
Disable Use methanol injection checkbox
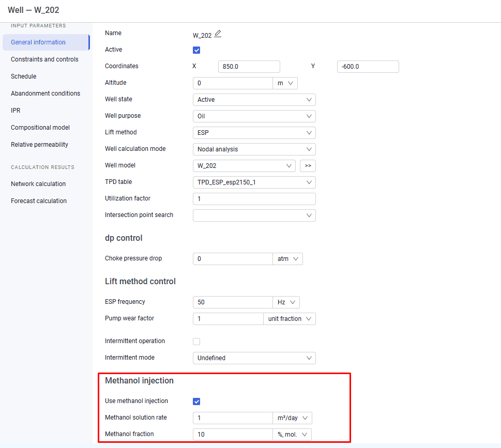coord(196,401)
